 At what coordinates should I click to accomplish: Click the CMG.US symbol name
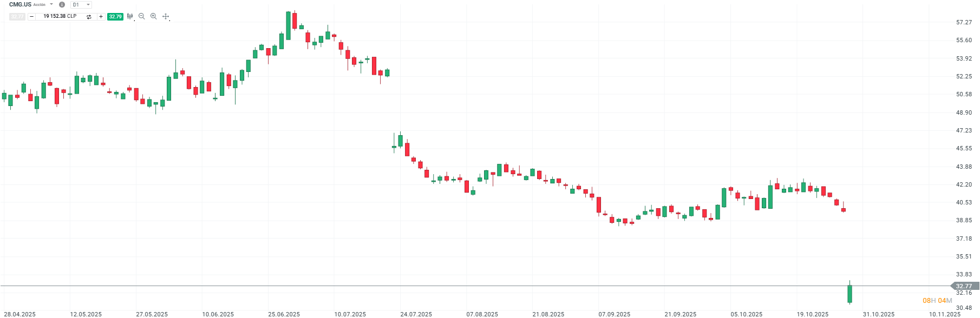pos(20,5)
